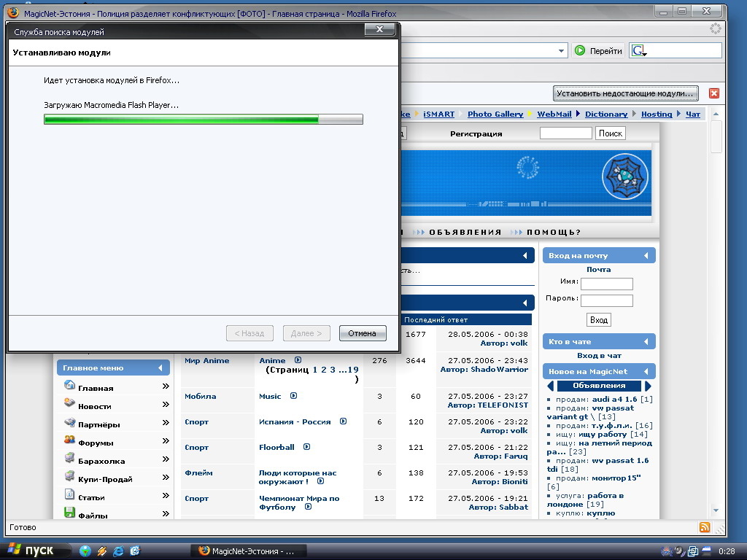Image resolution: width=747 pixels, height=560 pixels.
Task: Open the Купи-Продай item in Главное меню
Action: tap(105, 480)
